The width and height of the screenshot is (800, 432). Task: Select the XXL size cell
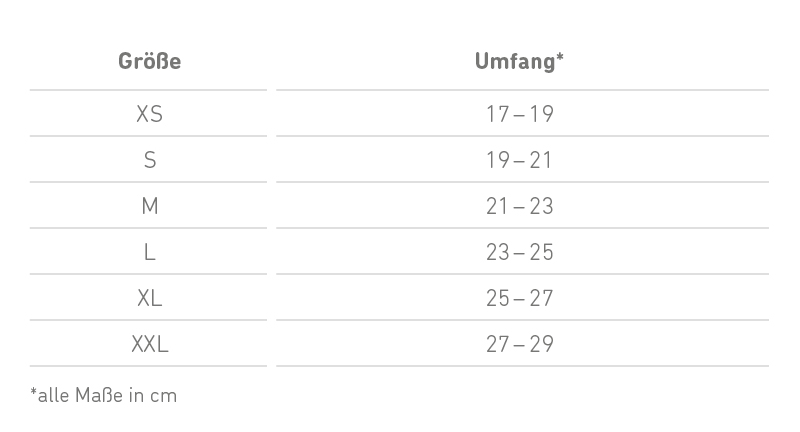tap(149, 344)
